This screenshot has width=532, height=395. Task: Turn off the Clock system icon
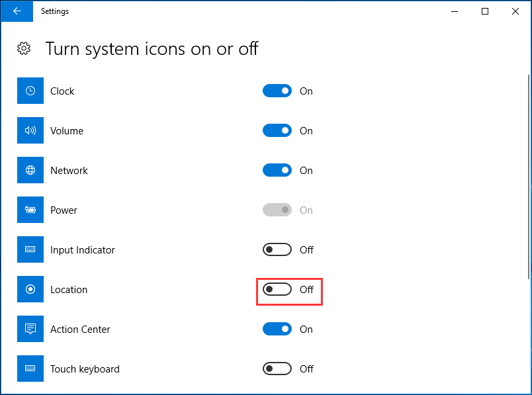(x=277, y=91)
